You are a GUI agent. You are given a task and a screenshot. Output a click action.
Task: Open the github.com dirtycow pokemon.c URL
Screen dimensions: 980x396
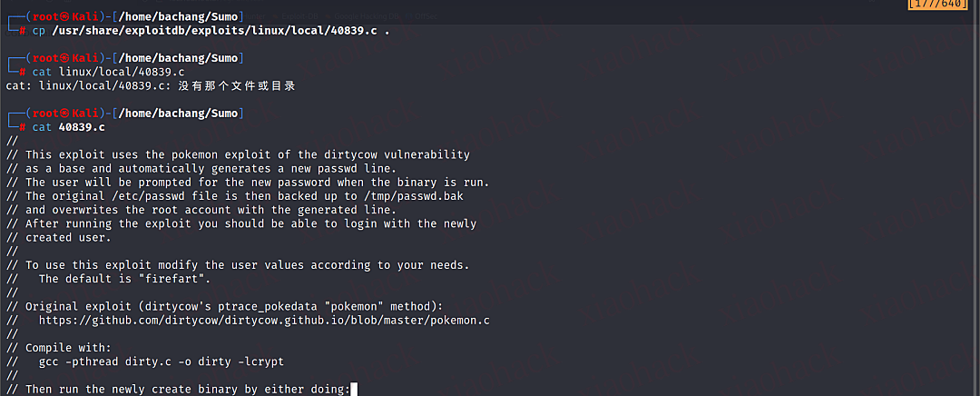[264, 321]
